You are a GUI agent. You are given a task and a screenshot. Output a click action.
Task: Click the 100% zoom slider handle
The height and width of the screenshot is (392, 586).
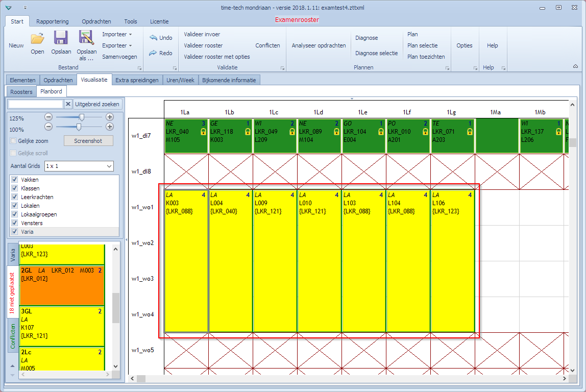pos(79,127)
